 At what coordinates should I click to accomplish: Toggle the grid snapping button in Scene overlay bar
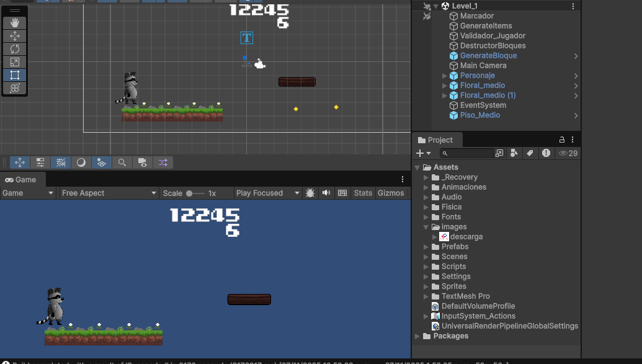[61, 162]
